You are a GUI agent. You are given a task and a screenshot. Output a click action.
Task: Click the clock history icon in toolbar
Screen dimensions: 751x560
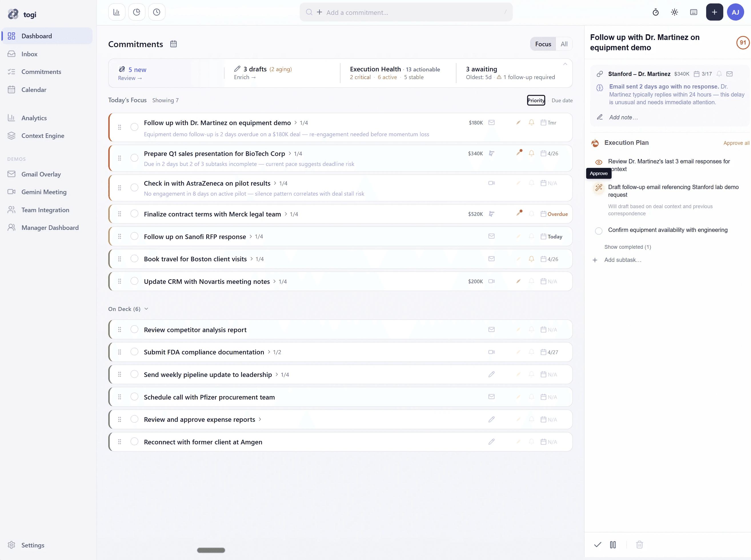click(157, 12)
